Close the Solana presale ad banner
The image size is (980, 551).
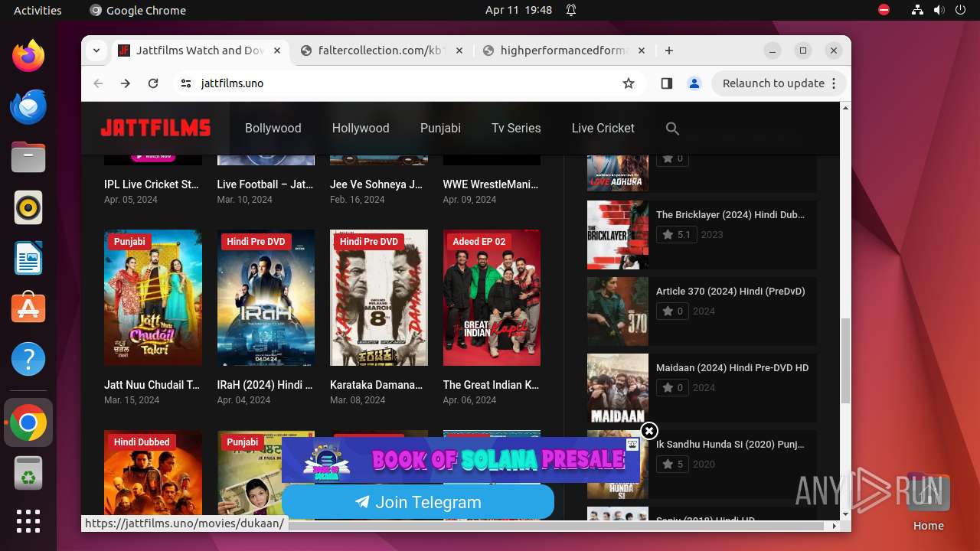(648, 431)
